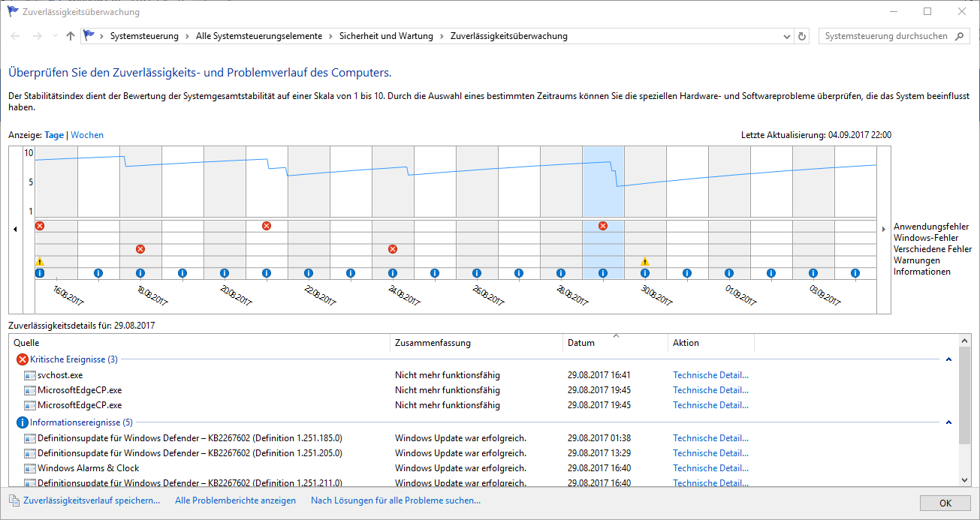The height and width of the screenshot is (520, 980).
Task: Open Technische Details for svchost.exe
Action: pyautogui.click(x=710, y=375)
